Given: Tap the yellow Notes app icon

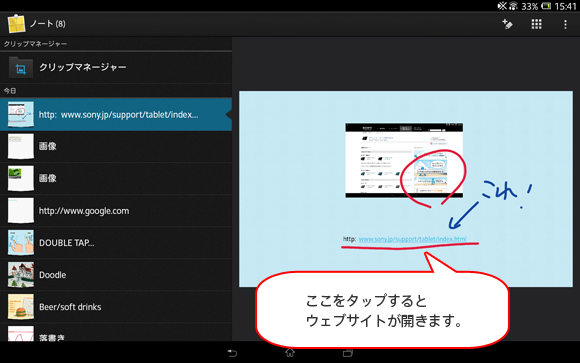Looking at the screenshot, I should (16, 24).
